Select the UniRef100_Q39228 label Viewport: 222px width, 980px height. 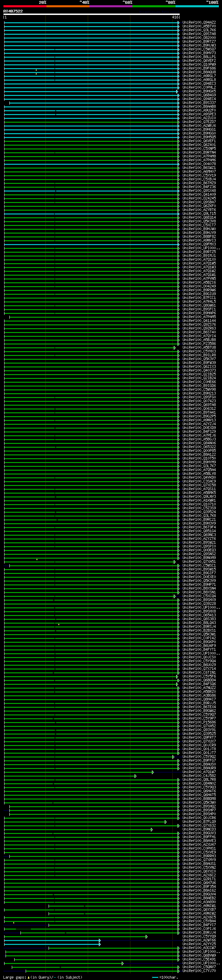click(x=199, y=604)
